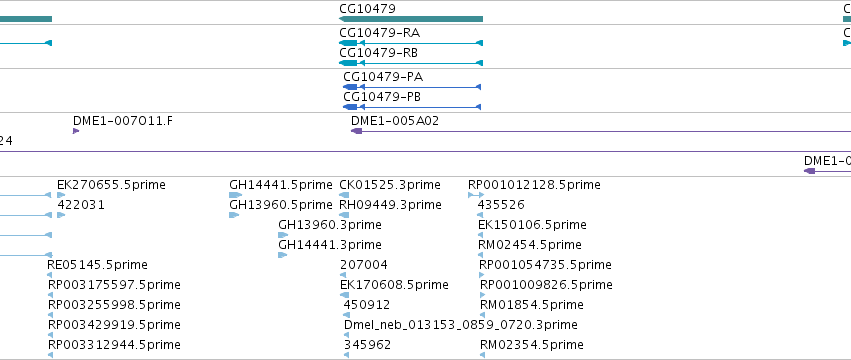The width and height of the screenshot is (851, 360).
Task: Click the DME1-007011.F arrow marker
Action: point(76,131)
